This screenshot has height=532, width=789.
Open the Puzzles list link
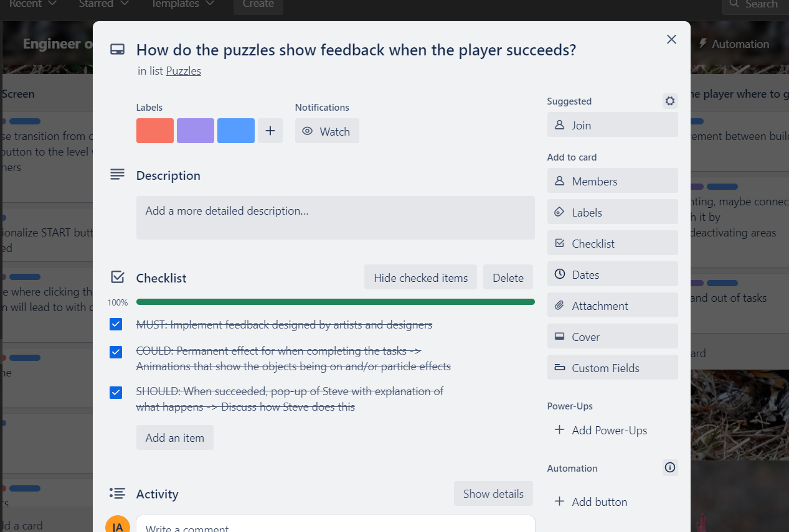[184, 71]
